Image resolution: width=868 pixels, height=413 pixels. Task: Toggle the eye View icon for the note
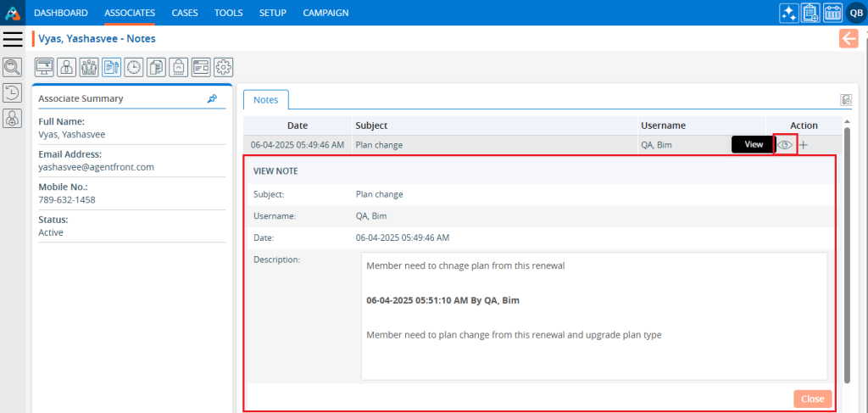(785, 145)
